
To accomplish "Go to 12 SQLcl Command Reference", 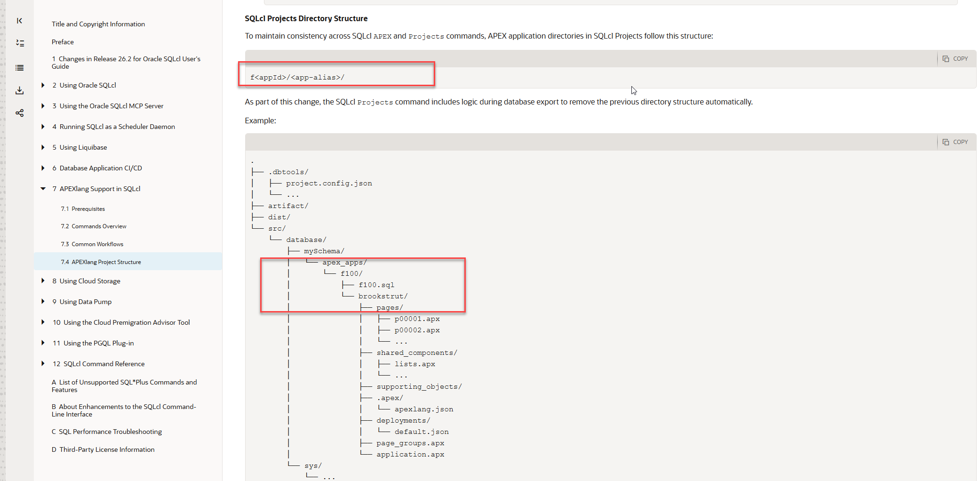I will click(98, 364).
